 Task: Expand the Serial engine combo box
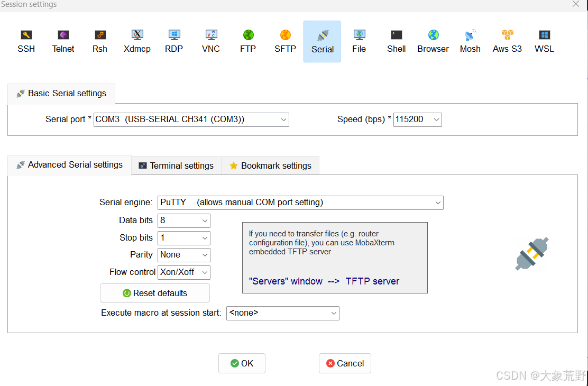click(x=300, y=203)
